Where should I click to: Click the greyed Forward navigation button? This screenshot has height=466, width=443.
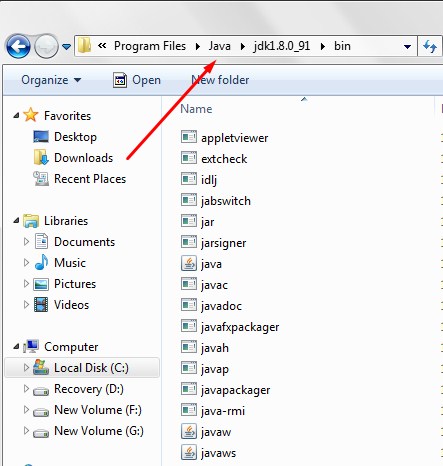point(46,46)
